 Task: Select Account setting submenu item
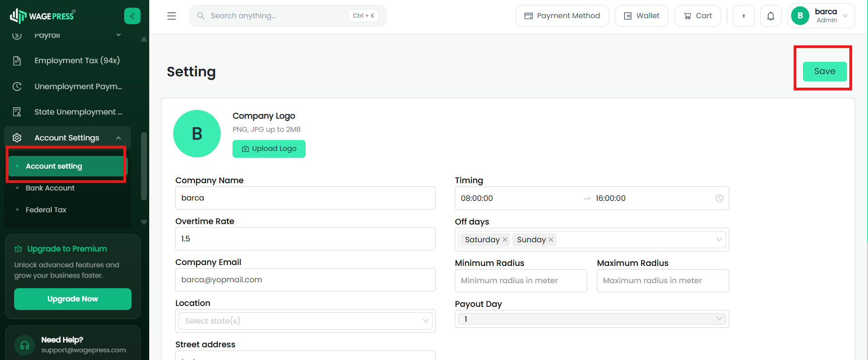(67, 166)
